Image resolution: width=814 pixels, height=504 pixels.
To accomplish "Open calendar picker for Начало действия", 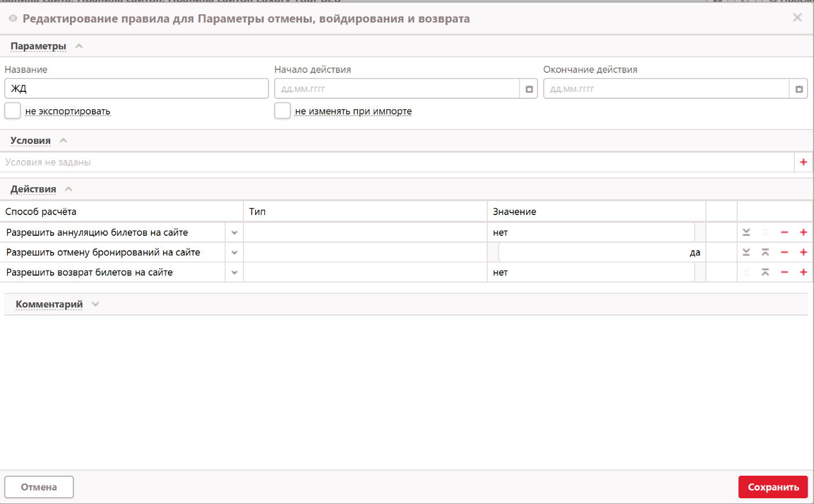I will pos(529,89).
